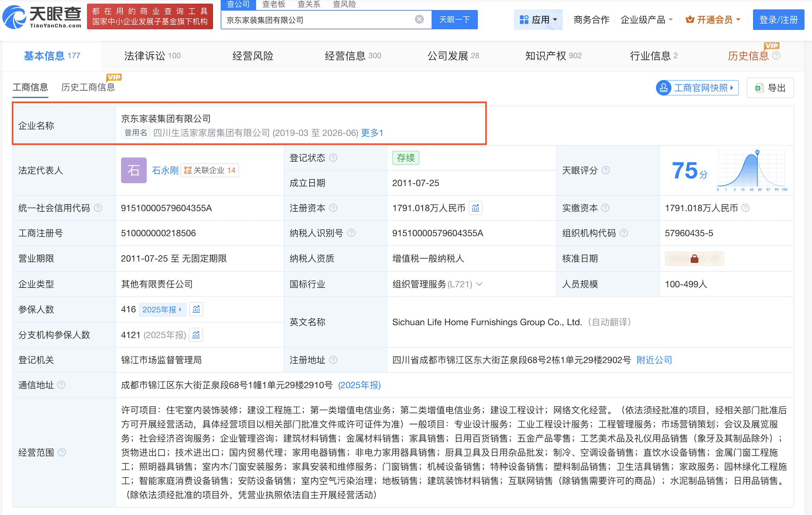Expand former names with 更多1
Viewport: 812px width, 515px height.
372,133
